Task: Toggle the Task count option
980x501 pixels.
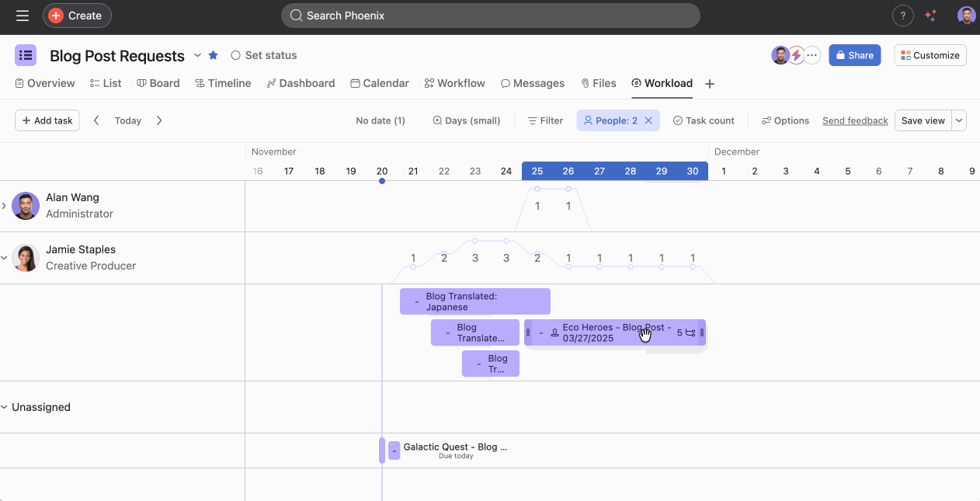Action: pos(703,120)
